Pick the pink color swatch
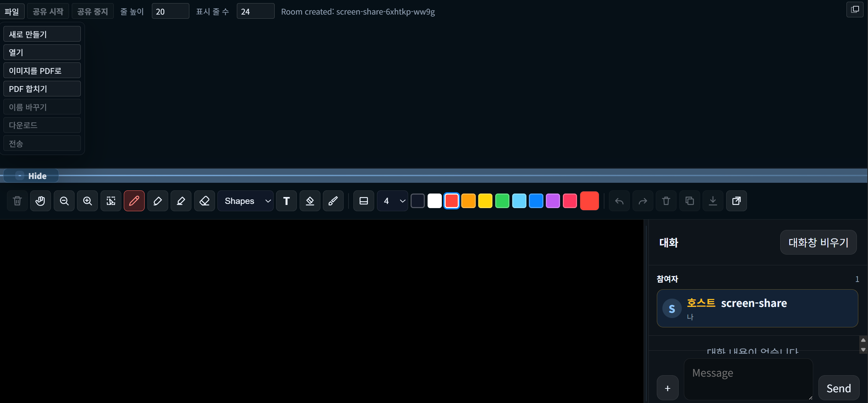The height and width of the screenshot is (403, 868). pyautogui.click(x=570, y=201)
